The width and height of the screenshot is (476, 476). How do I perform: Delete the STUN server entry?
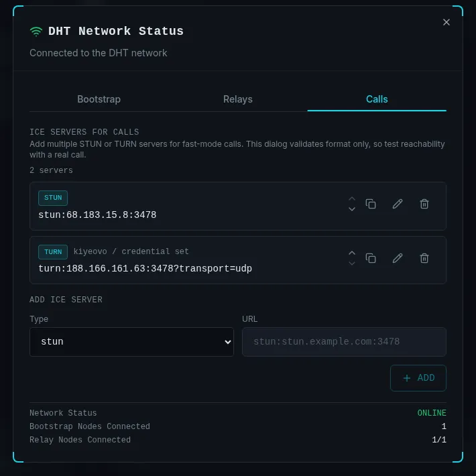coord(424,204)
